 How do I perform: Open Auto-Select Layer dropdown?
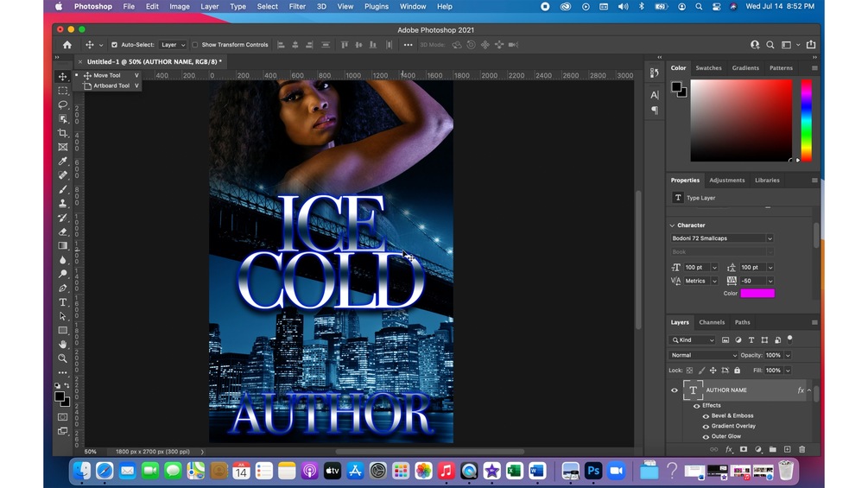[173, 45]
